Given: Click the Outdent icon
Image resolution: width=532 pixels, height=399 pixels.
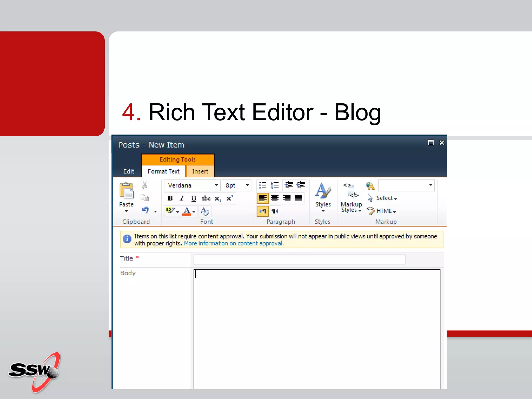Looking at the screenshot, I should click(x=289, y=185).
